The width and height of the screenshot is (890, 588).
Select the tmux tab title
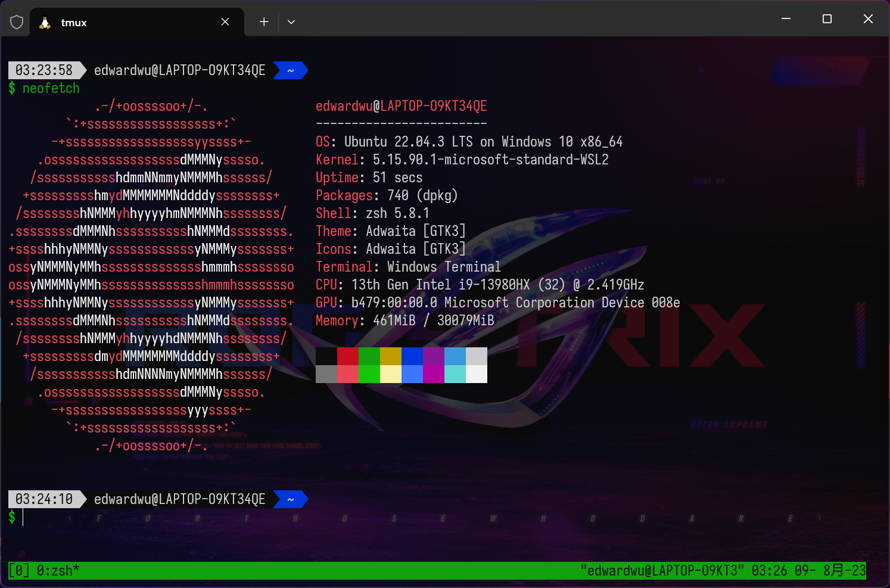(x=74, y=23)
